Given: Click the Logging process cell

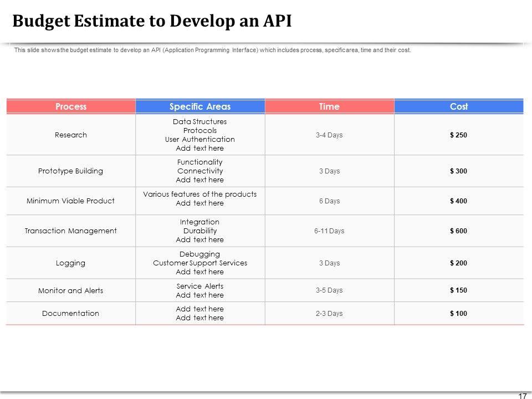Looking at the screenshot, I should tap(71, 263).
